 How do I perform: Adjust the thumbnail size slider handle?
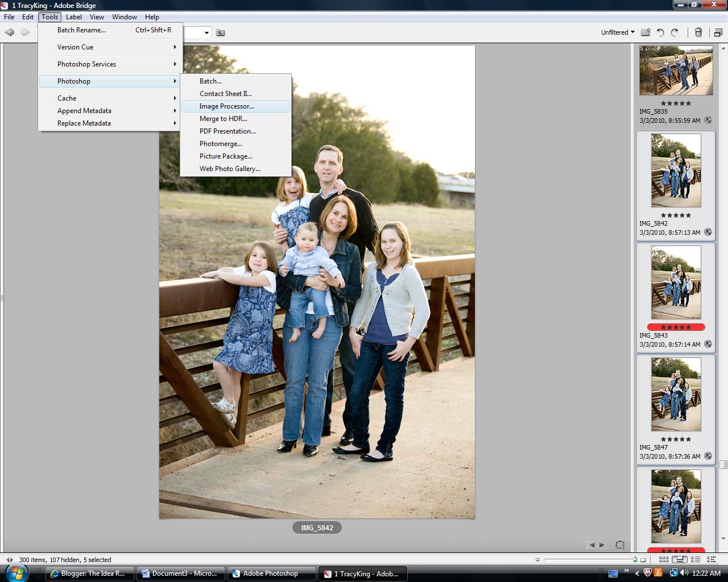(635, 560)
